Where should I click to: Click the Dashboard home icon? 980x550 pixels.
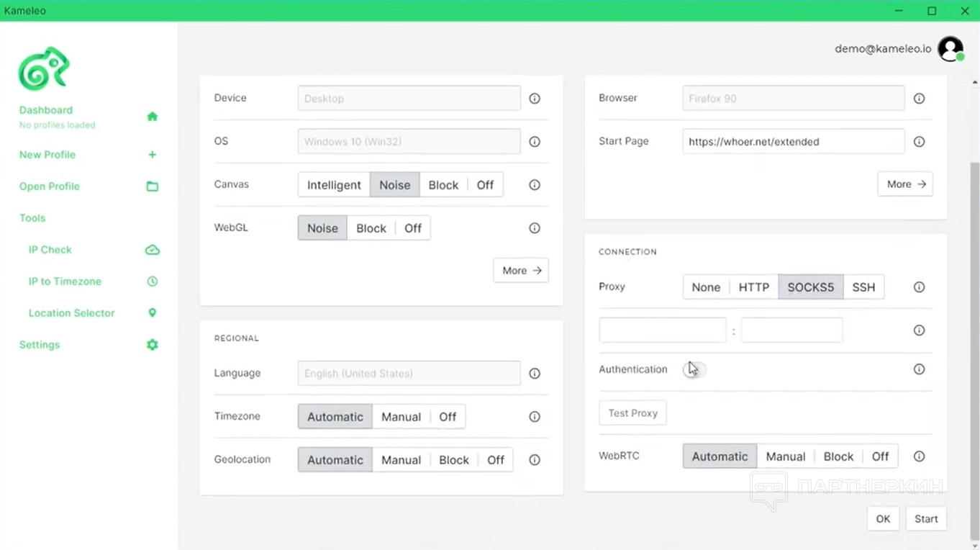[x=153, y=117]
